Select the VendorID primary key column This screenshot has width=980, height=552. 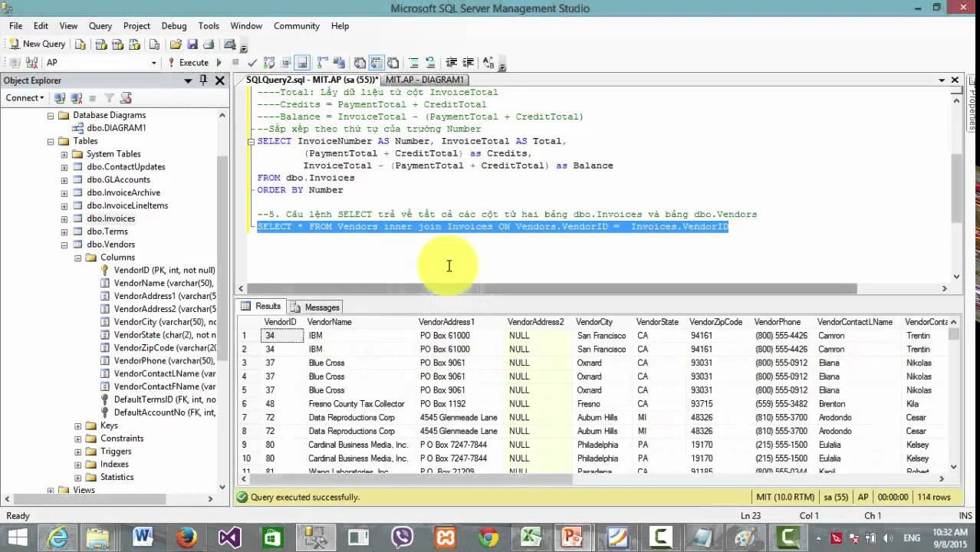click(x=164, y=270)
